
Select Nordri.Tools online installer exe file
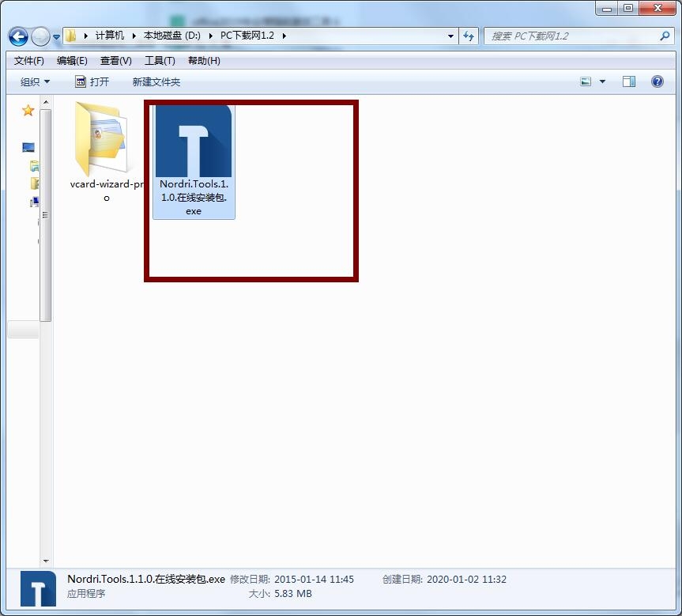click(x=194, y=161)
